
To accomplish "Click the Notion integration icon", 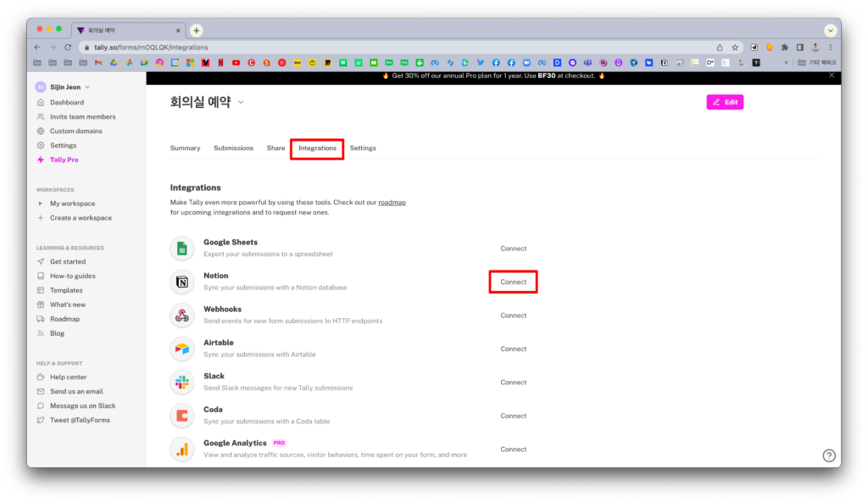I will pos(182,281).
